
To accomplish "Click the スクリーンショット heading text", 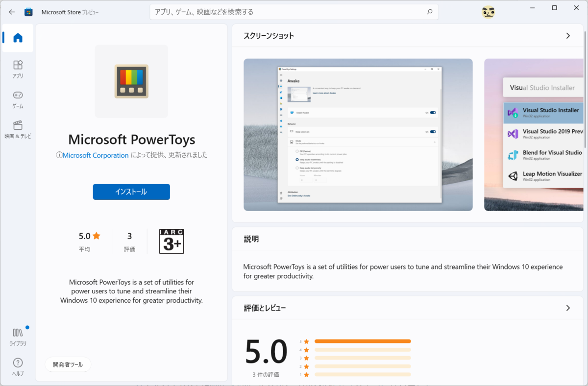I will (x=269, y=36).
